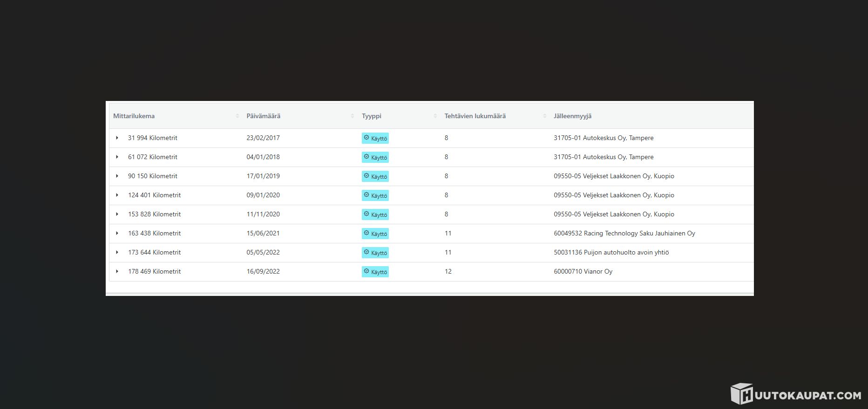Sort by Tehtävien lukumäärä column header
Image resolution: width=868 pixels, height=409 pixels.
[495, 116]
